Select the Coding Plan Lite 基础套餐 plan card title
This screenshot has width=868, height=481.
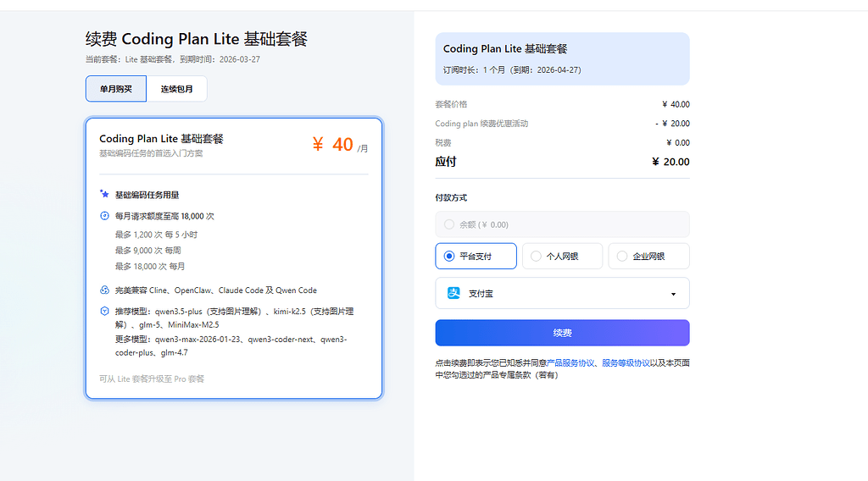pyautogui.click(x=161, y=138)
